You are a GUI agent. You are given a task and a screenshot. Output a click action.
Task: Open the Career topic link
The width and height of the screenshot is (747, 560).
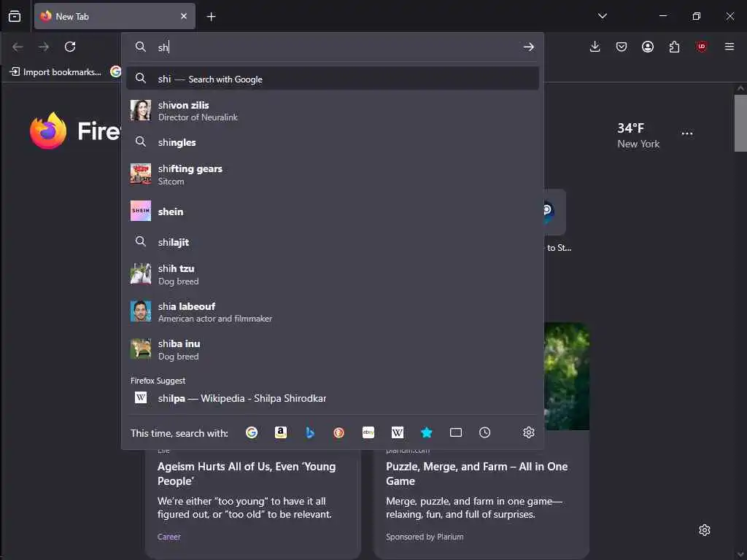[169, 537]
